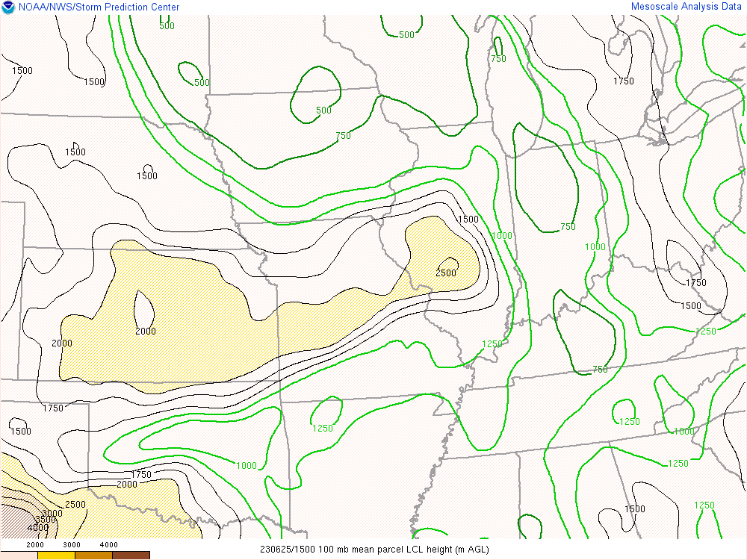The width and height of the screenshot is (747, 560).
Task: Click the 3500 contour label
Action: (x=46, y=520)
